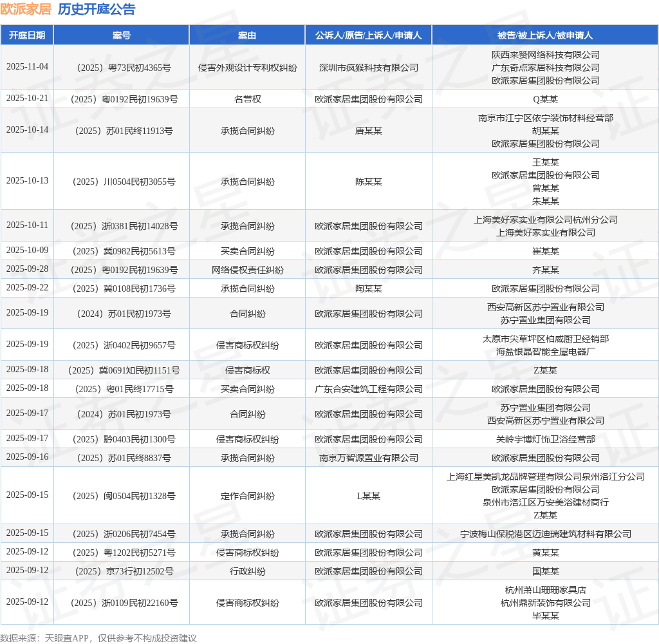Select case number (2025)浙0402民初9657号
659x644 pixels.
coord(124,345)
